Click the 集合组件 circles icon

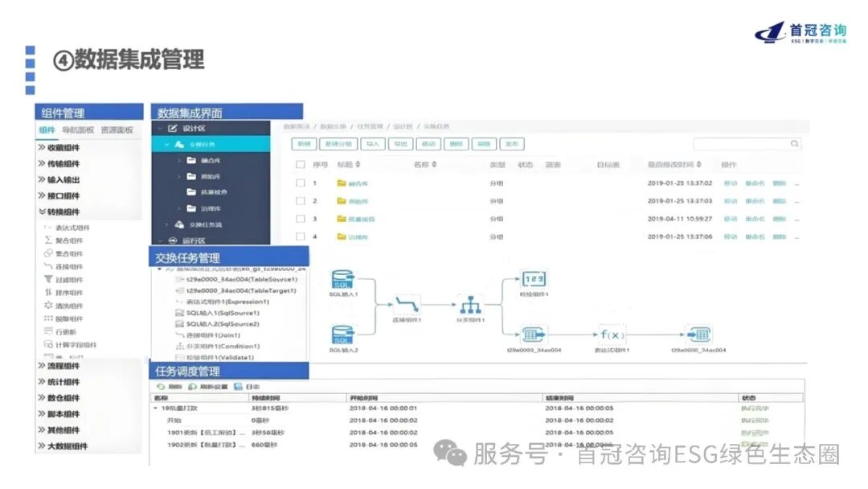click(48, 253)
